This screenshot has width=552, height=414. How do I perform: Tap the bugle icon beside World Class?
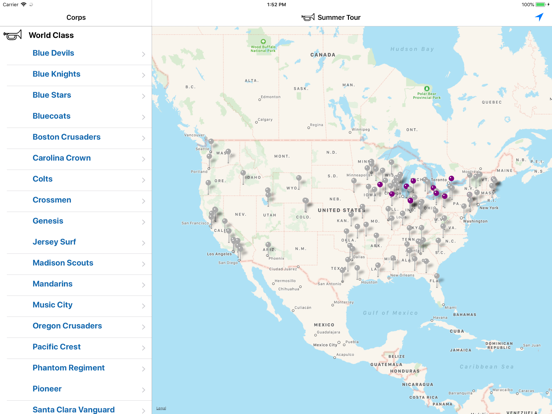coord(13,35)
